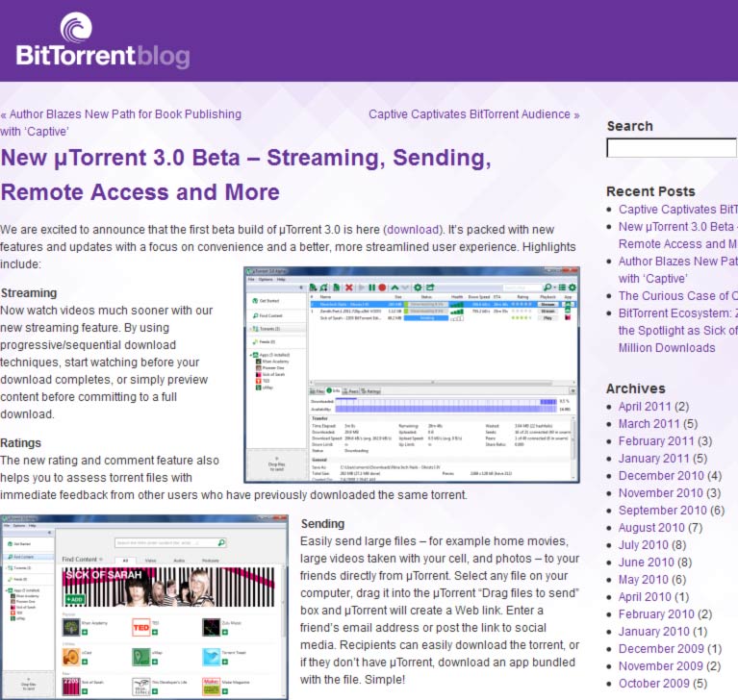This screenshot has height=700, width=738.
Task: Click the list view icon in µTorrent toolbar
Action: (562, 287)
